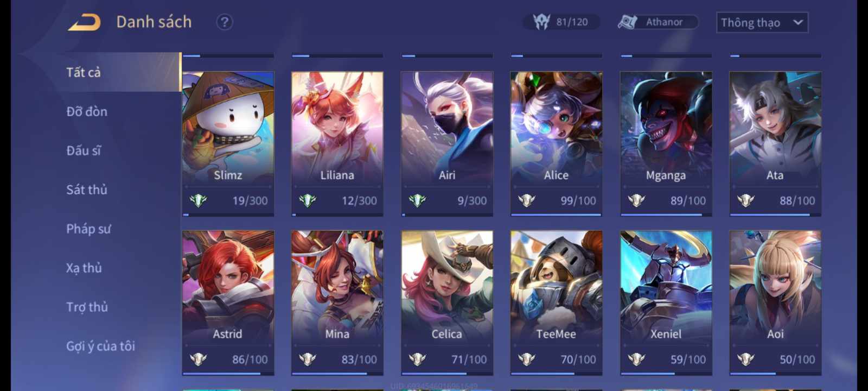Image resolution: width=868 pixels, height=391 pixels.
Task: Open the Gợi ý của tôi tab
Action: click(x=100, y=346)
